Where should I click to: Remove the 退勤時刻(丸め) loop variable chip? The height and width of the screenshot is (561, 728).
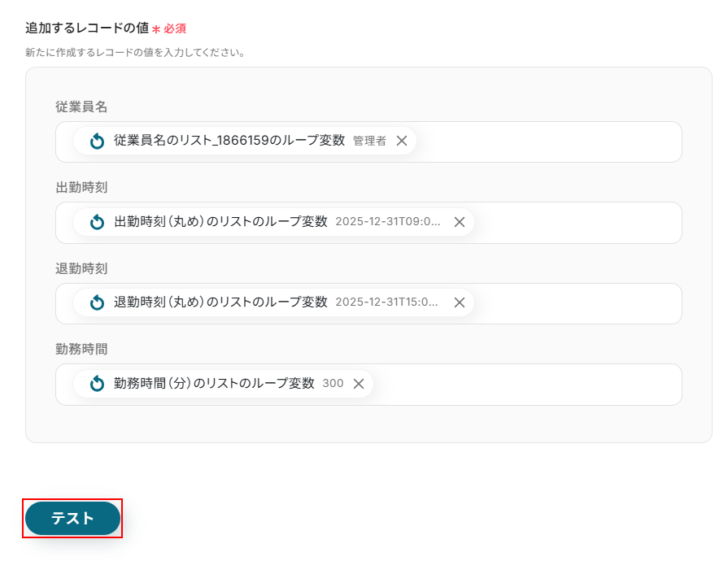pos(460,302)
